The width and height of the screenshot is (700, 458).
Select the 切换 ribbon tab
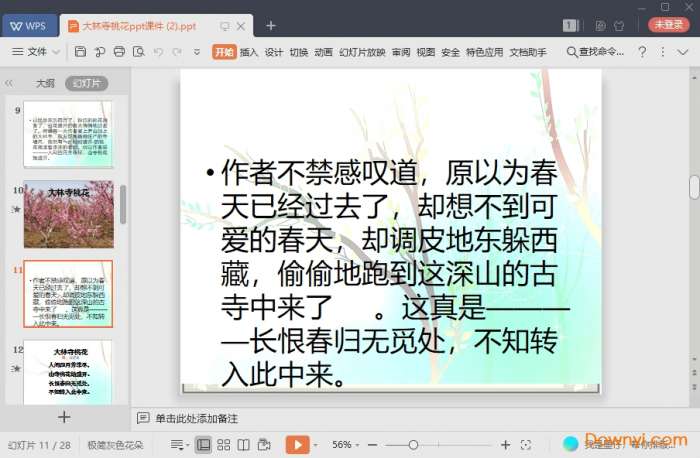299,52
